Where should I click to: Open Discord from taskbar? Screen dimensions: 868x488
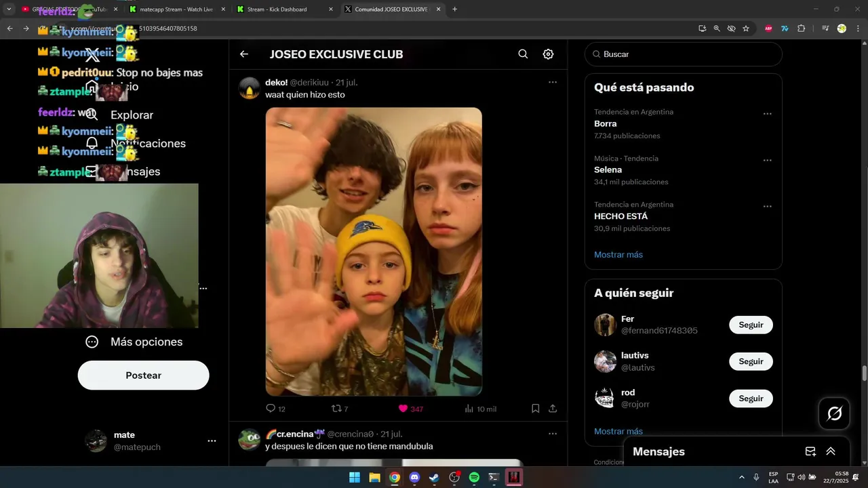click(414, 478)
